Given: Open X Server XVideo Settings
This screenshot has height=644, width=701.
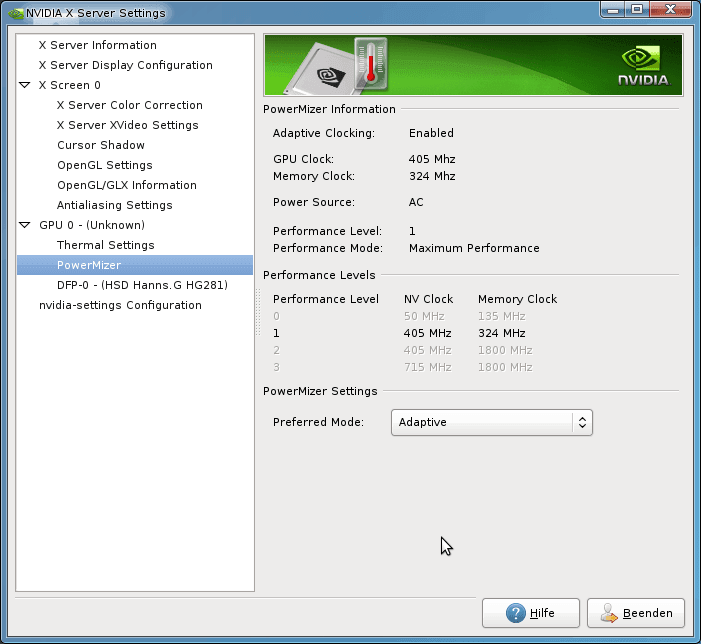Looking at the screenshot, I should (x=127, y=125).
